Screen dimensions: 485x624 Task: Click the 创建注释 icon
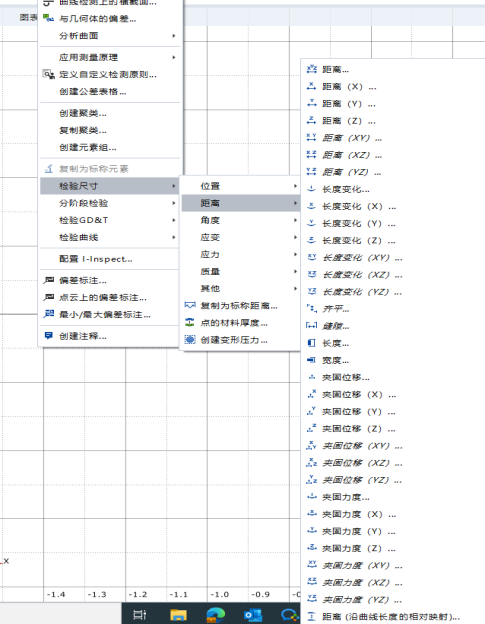click(49, 336)
